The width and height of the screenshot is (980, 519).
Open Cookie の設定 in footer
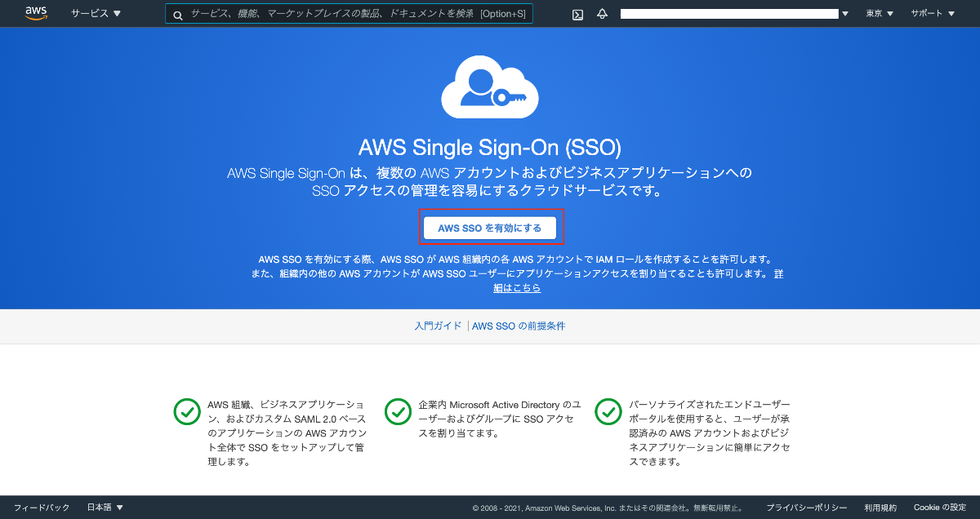pyautogui.click(x=940, y=508)
